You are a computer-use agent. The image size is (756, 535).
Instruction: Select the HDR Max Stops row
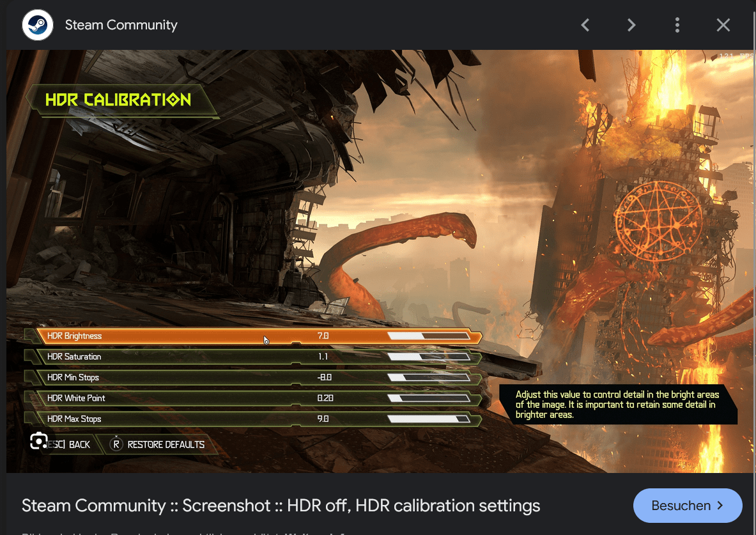click(253, 419)
